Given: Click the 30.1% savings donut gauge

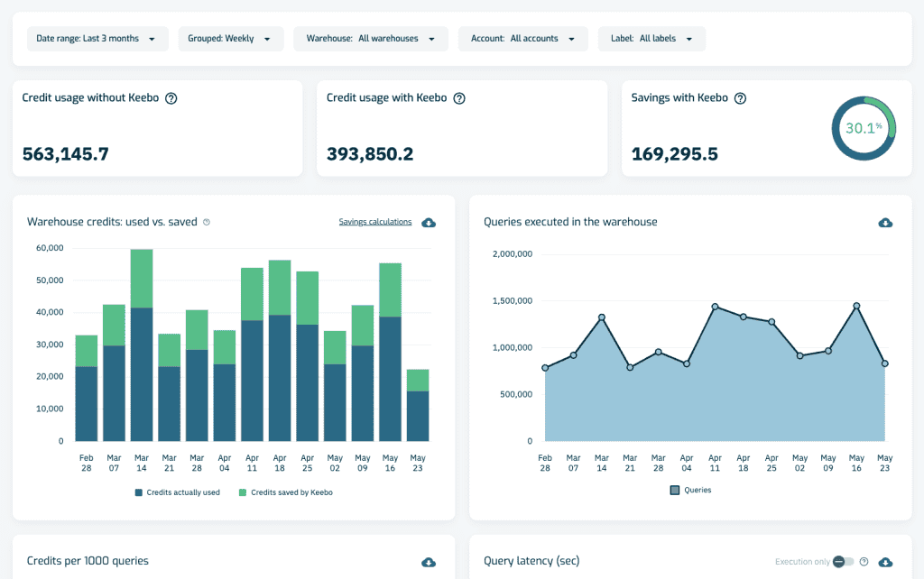Looking at the screenshot, I should pos(864,128).
